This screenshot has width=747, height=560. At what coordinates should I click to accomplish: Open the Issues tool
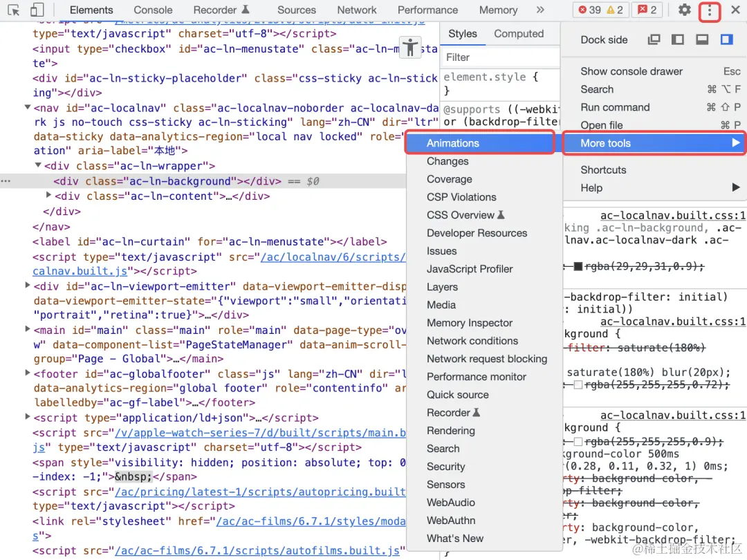pos(484,251)
